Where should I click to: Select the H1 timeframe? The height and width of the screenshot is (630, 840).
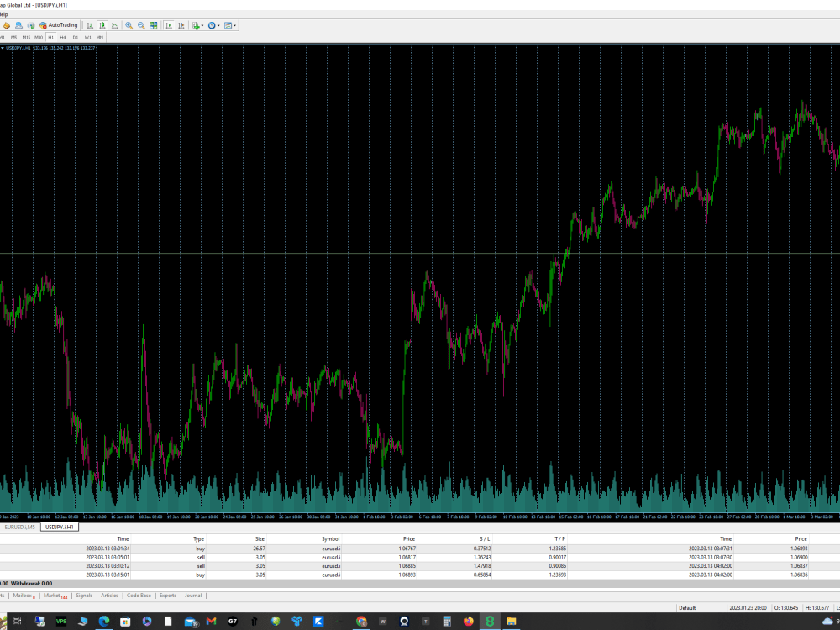51,38
